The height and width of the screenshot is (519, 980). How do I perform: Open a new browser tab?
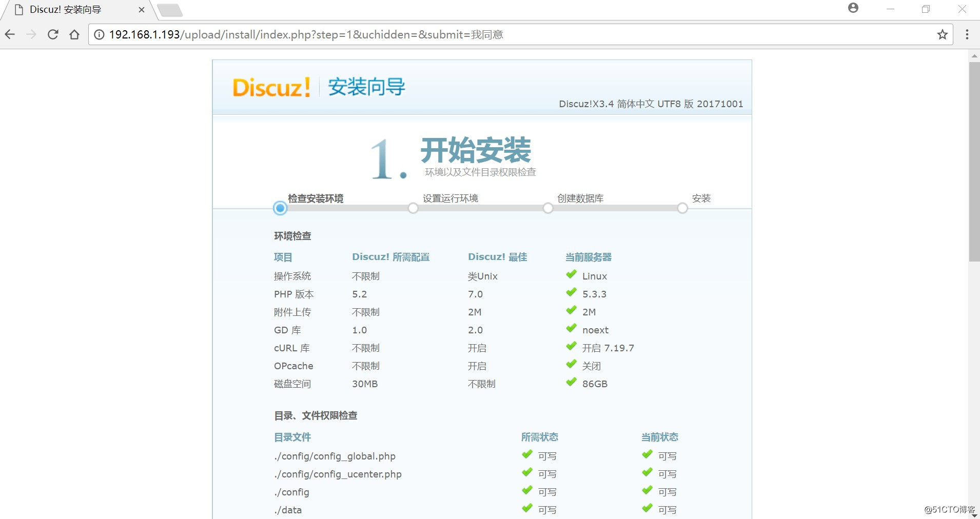point(169,10)
